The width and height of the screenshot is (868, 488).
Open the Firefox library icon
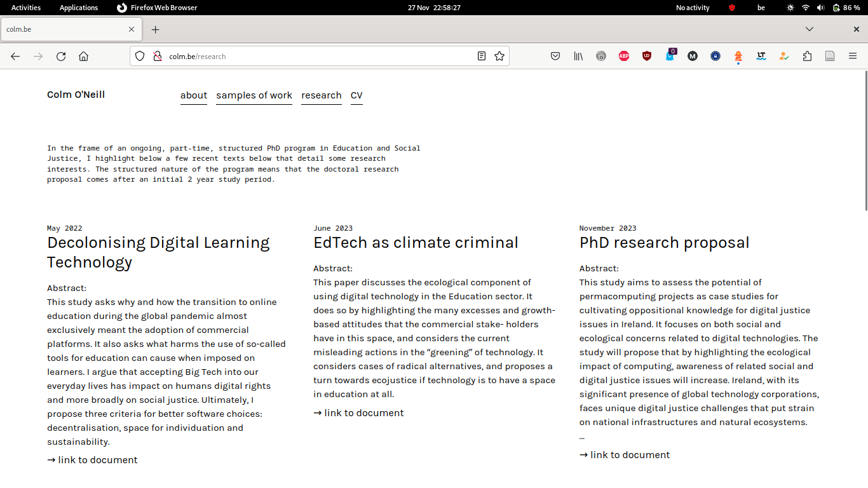(578, 56)
